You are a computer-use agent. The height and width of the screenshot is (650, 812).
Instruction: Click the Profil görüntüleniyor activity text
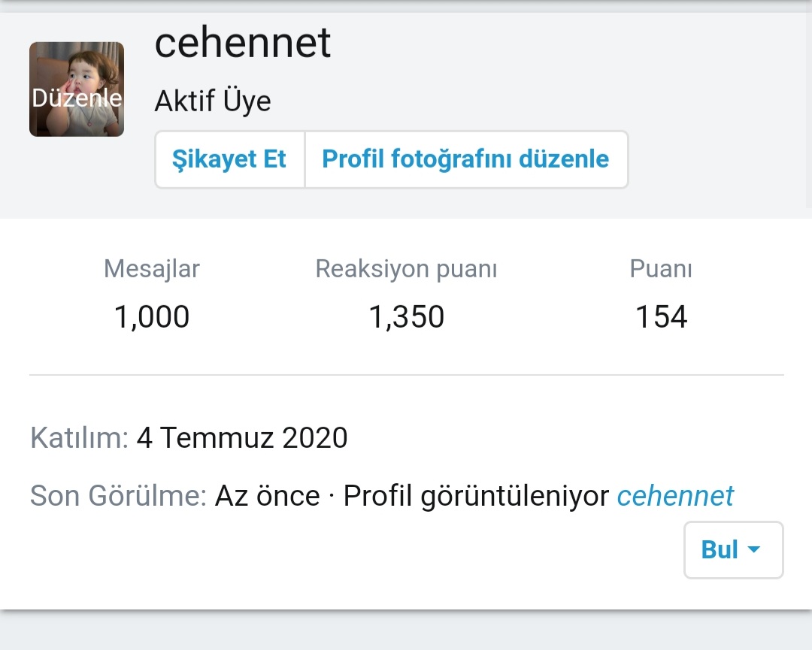point(475,496)
